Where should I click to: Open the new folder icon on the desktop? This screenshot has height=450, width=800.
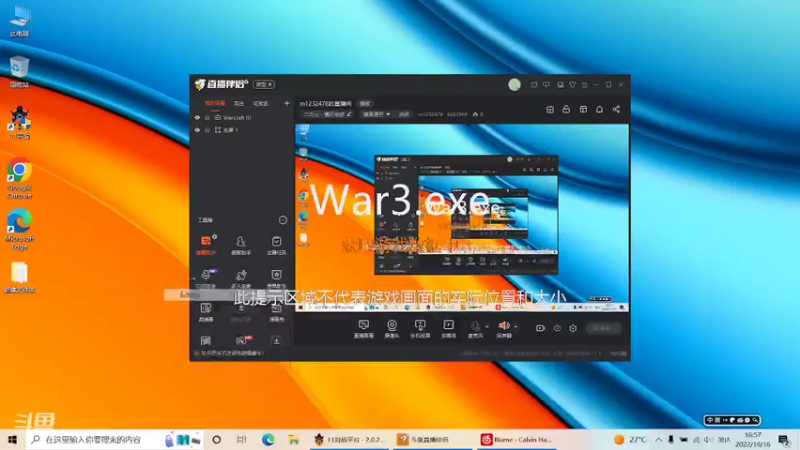point(19,278)
